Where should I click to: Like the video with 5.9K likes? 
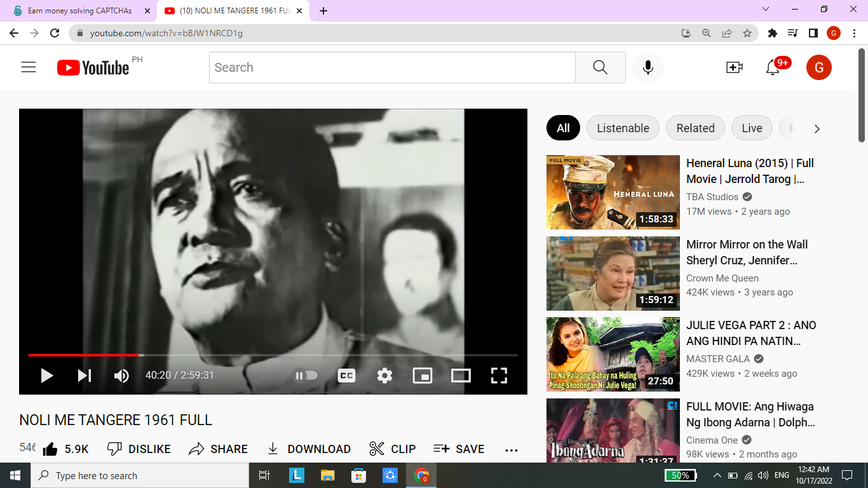pyautogui.click(x=65, y=449)
